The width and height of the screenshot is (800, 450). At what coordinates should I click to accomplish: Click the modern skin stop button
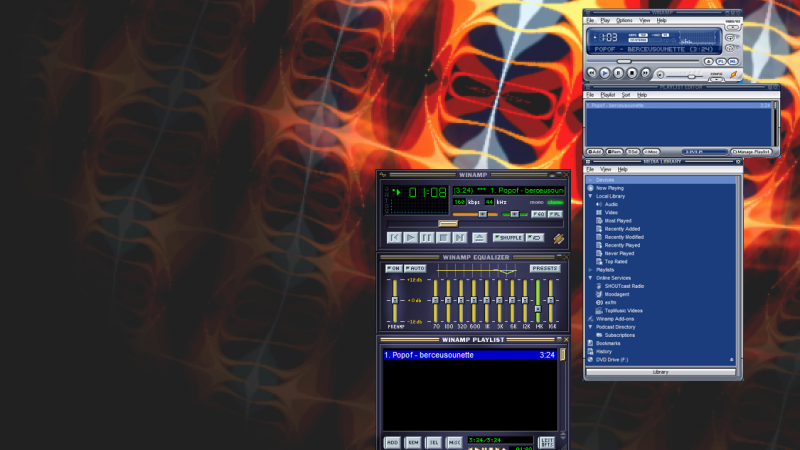632,73
